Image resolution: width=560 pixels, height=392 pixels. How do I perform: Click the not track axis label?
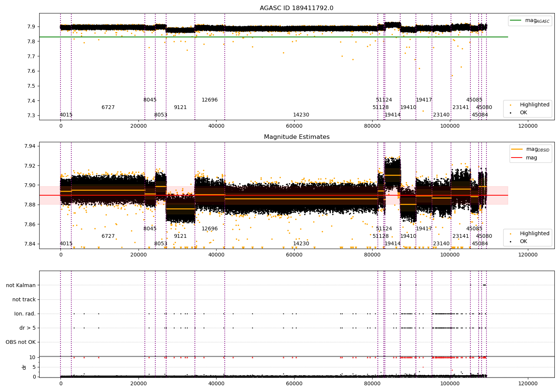[24, 299]
